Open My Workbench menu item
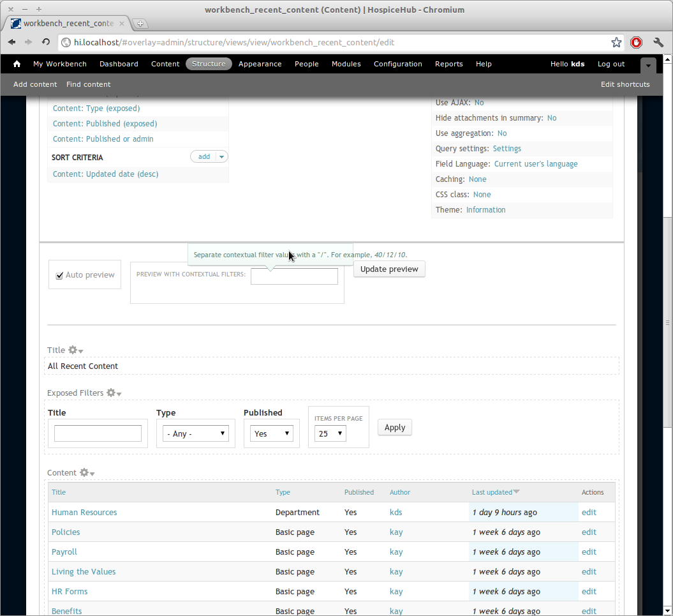This screenshot has width=673, height=616. (60, 64)
